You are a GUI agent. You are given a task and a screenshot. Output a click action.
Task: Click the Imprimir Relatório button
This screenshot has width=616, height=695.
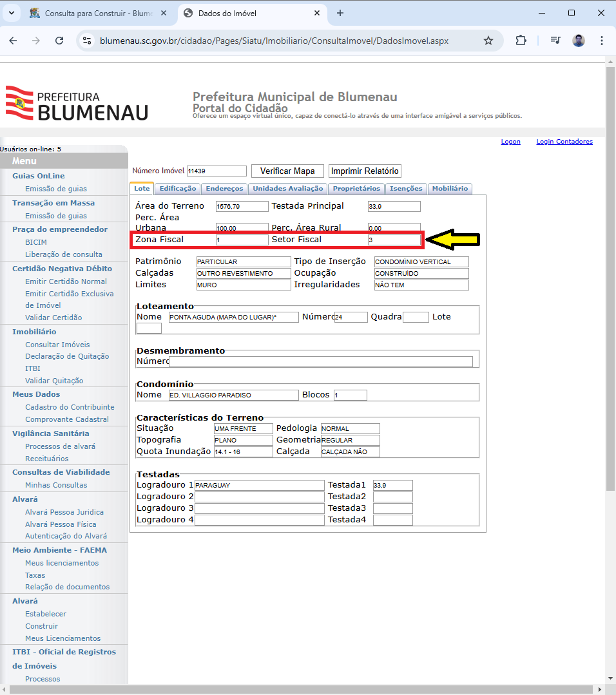click(x=365, y=171)
